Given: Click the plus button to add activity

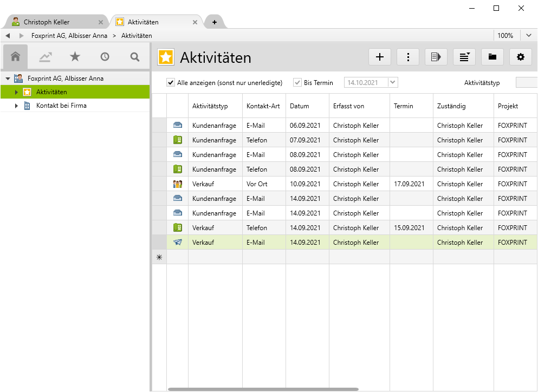Looking at the screenshot, I should 380,57.
